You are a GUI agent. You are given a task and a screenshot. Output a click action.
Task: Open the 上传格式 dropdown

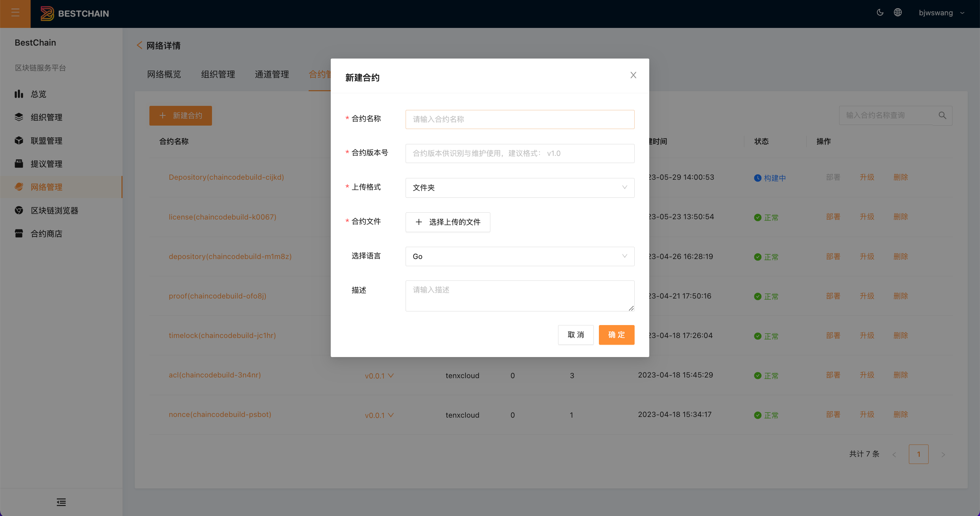point(520,188)
